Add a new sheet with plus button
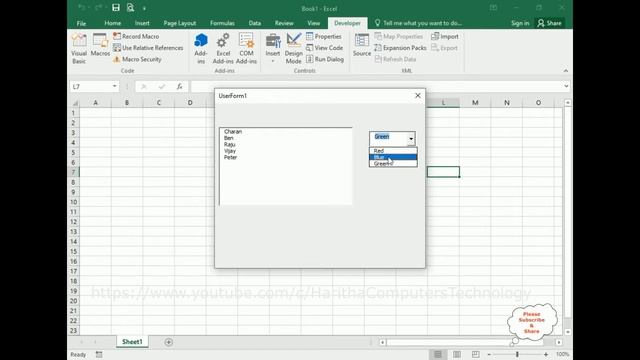This screenshot has height=360, width=640. click(169, 342)
